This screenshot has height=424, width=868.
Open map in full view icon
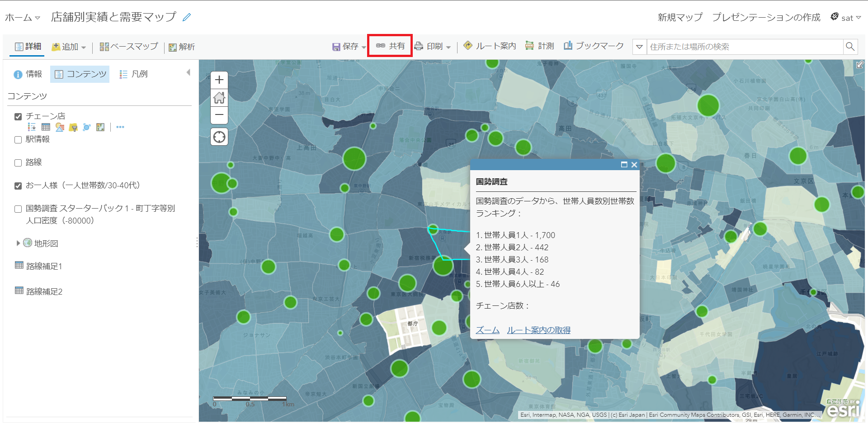[860, 65]
